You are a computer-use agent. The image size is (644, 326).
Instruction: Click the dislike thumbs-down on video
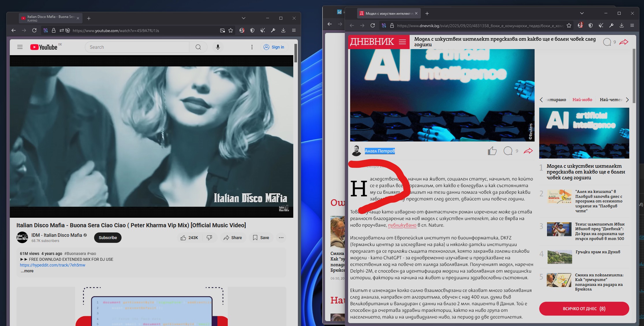click(x=209, y=238)
